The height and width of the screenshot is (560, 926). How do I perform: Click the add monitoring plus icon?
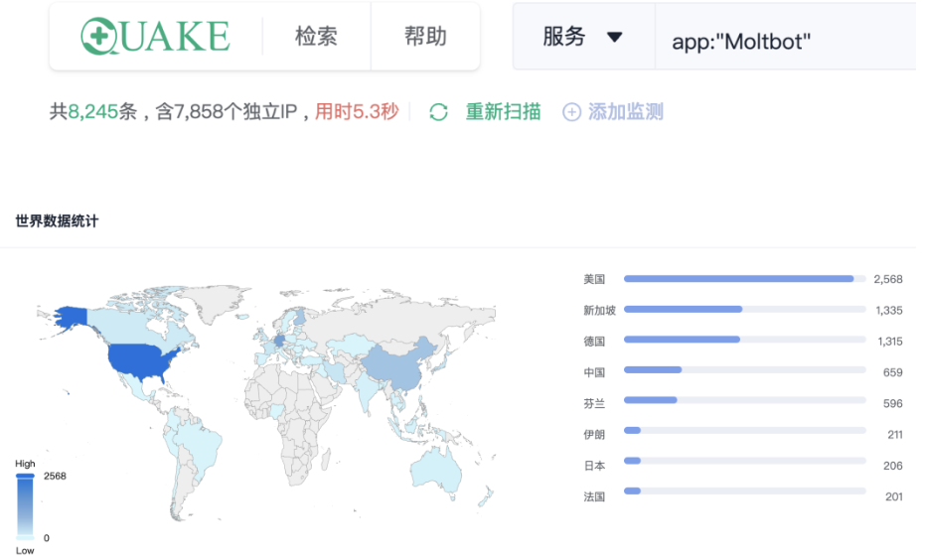[x=571, y=112]
